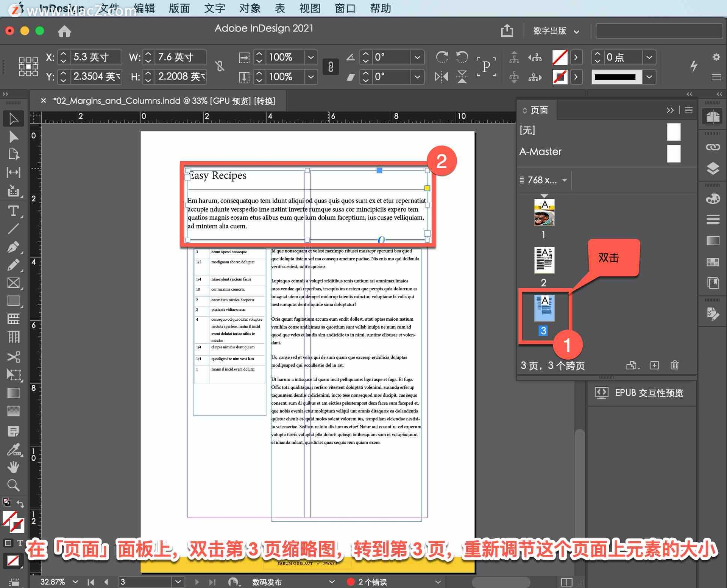Select the Rectangle tool
The image size is (727, 588).
tap(13, 301)
